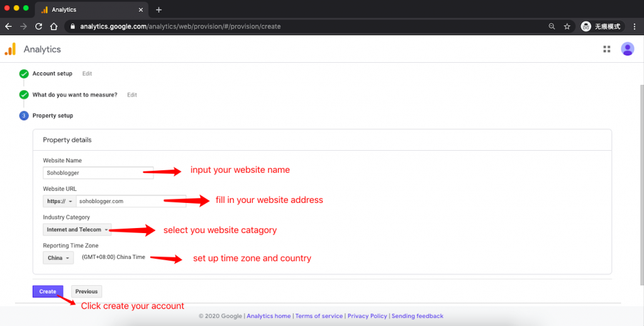Screen dimensions: 644x326
Task: Click the Analytics logo icon
Action: tap(10, 49)
